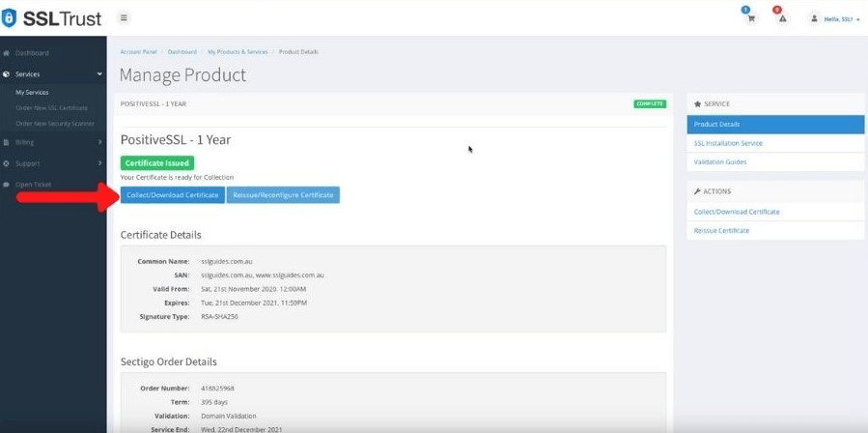Viewport: 868px width, 433px height.
Task: Click Reissue Certificate link under Actions
Action: 721,230
